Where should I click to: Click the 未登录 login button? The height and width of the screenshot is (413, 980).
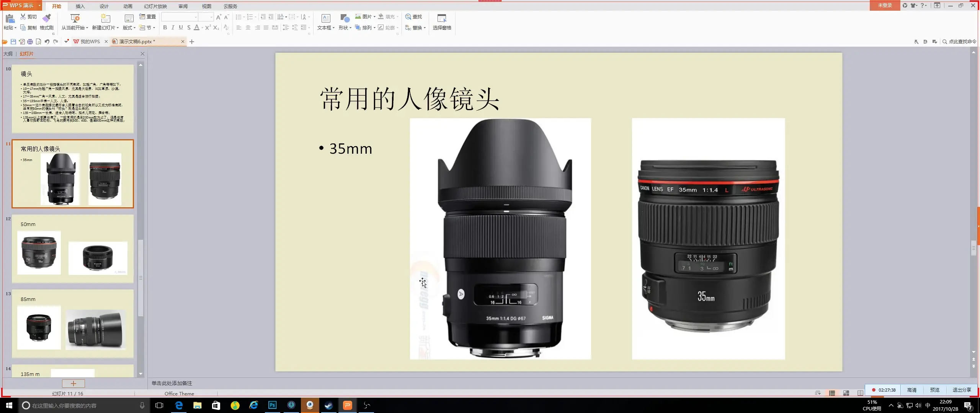pos(885,5)
